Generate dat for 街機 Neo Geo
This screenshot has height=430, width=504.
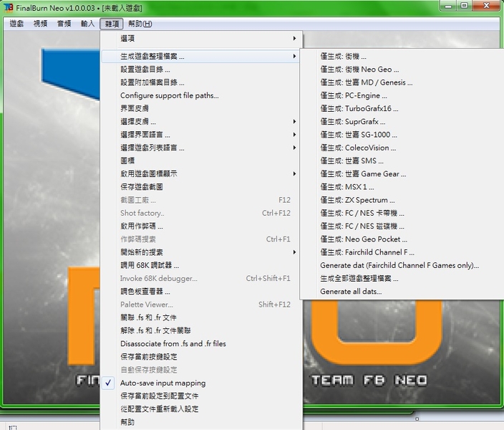coord(402,70)
